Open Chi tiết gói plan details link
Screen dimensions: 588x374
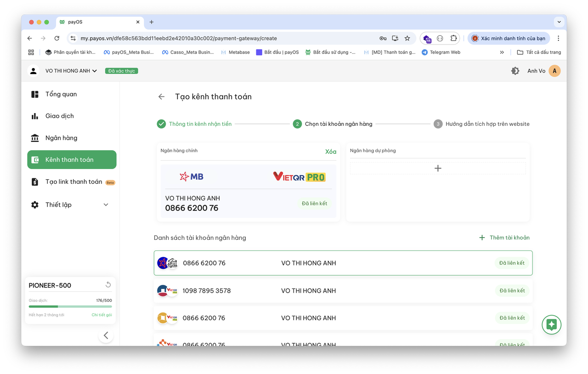(x=102, y=315)
